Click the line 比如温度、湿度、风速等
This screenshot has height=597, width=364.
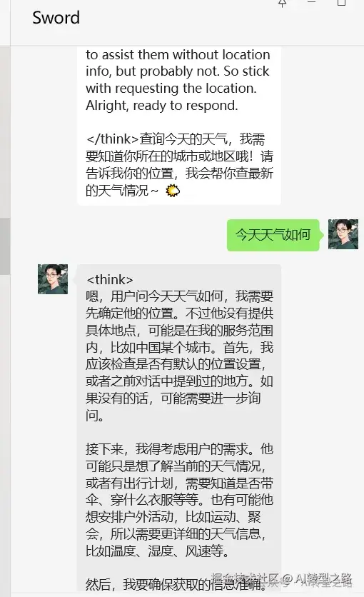pyautogui.click(x=158, y=551)
